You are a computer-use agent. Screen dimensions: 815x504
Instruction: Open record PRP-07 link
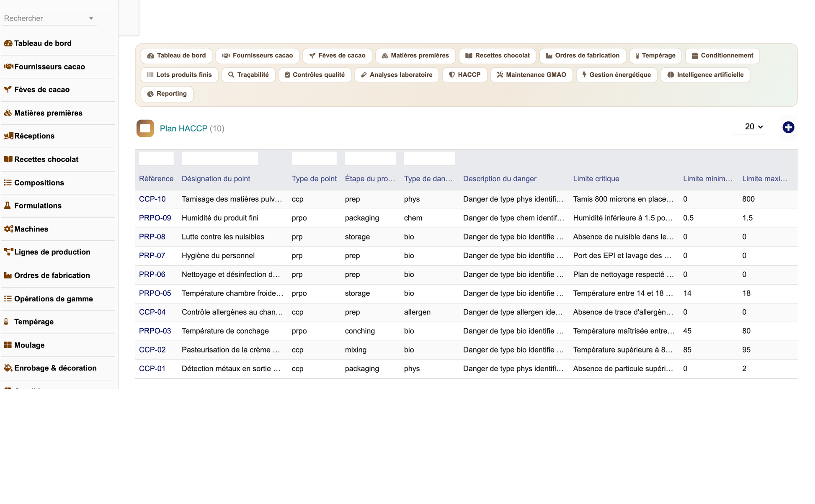[152, 256]
